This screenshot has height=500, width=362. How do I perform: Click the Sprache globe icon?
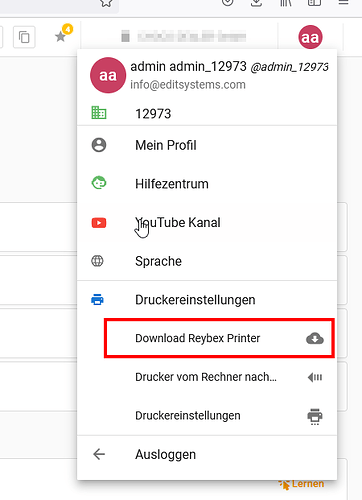click(x=97, y=261)
